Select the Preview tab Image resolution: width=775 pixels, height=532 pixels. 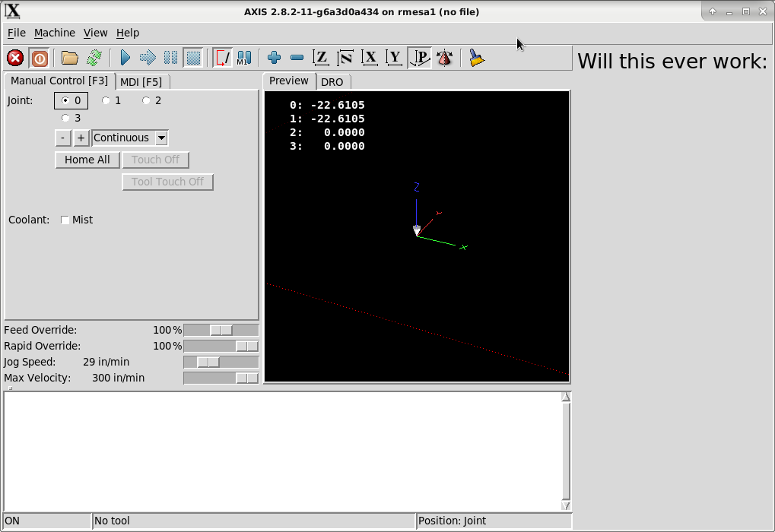[289, 81]
